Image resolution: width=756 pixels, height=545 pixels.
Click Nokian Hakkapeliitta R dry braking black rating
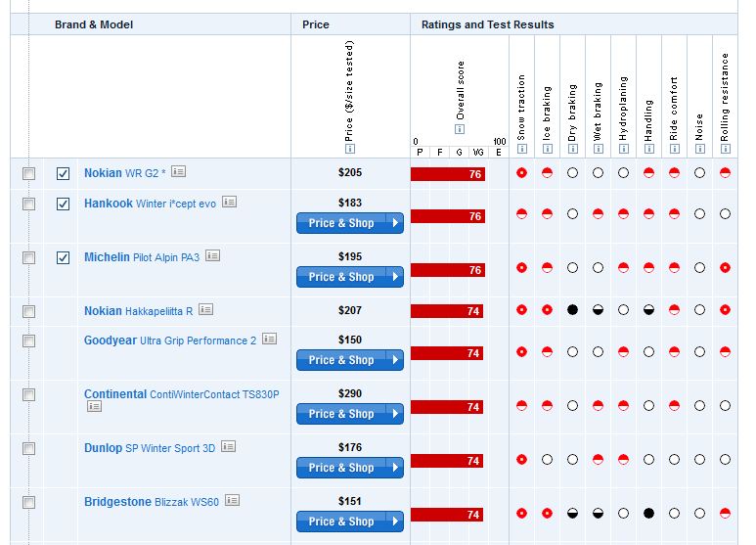[x=572, y=309]
